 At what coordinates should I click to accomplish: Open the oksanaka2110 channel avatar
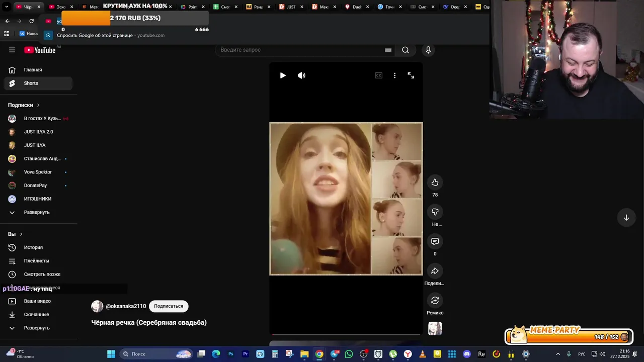click(97, 306)
